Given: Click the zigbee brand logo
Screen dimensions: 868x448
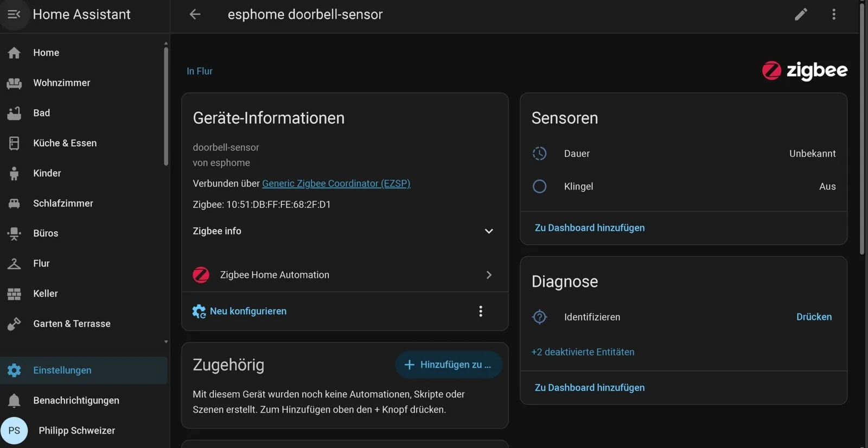Looking at the screenshot, I should click(x=805, y=71).
